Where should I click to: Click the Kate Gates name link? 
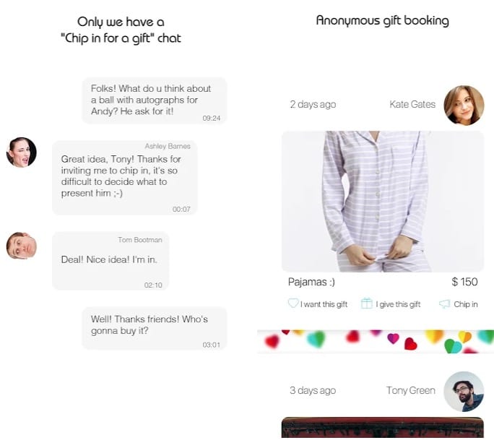(412, 104)
